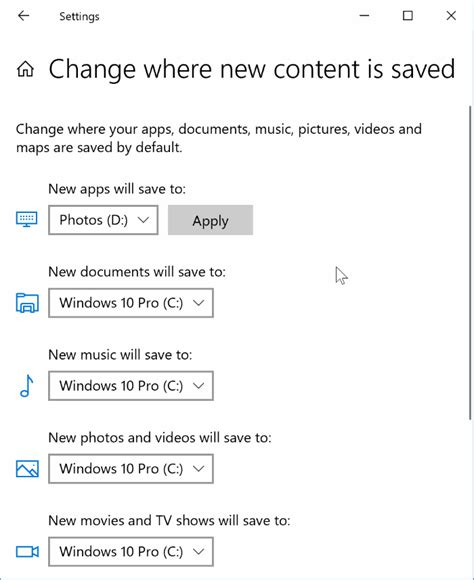This screenshot has height=580, width=474.
Task: Click the page title heading text
Action: [252, 69]
